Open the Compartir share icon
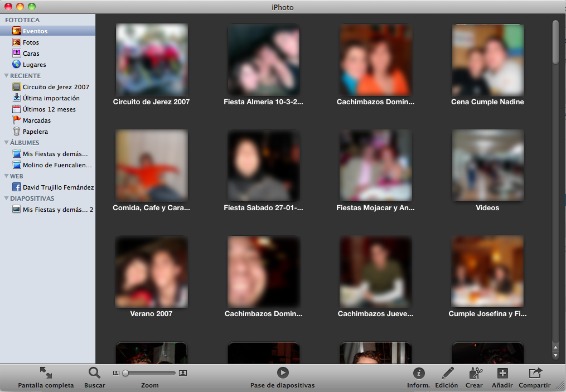 coord(535,373)
